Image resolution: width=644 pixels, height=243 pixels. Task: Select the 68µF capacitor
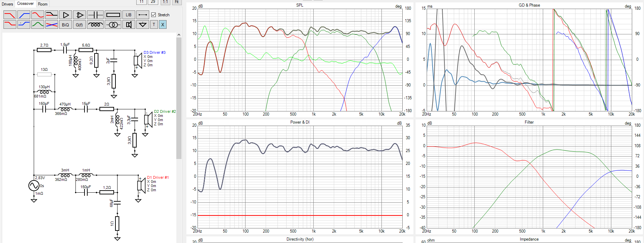117,202
